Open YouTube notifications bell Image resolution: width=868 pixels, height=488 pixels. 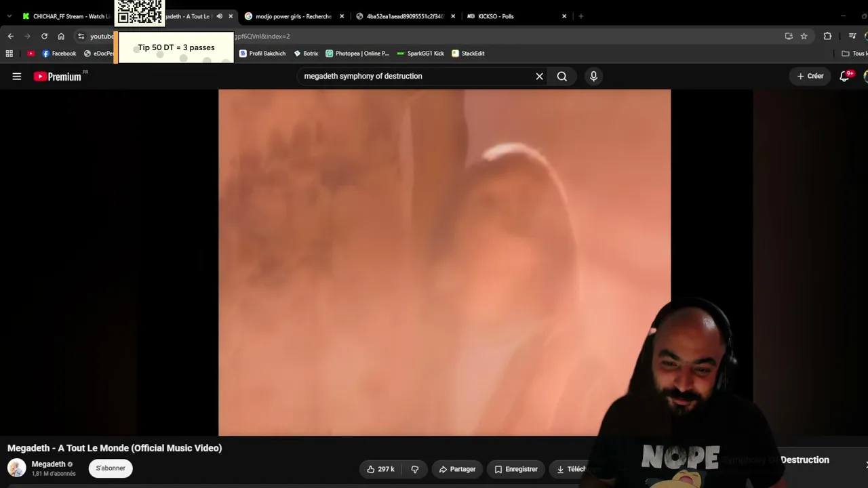click(845, 77)
